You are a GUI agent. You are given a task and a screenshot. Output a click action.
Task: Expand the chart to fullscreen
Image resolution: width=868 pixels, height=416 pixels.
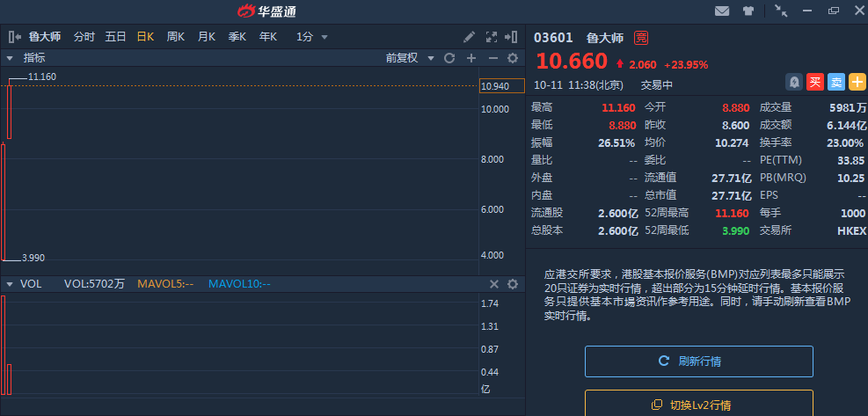(491, 37)
